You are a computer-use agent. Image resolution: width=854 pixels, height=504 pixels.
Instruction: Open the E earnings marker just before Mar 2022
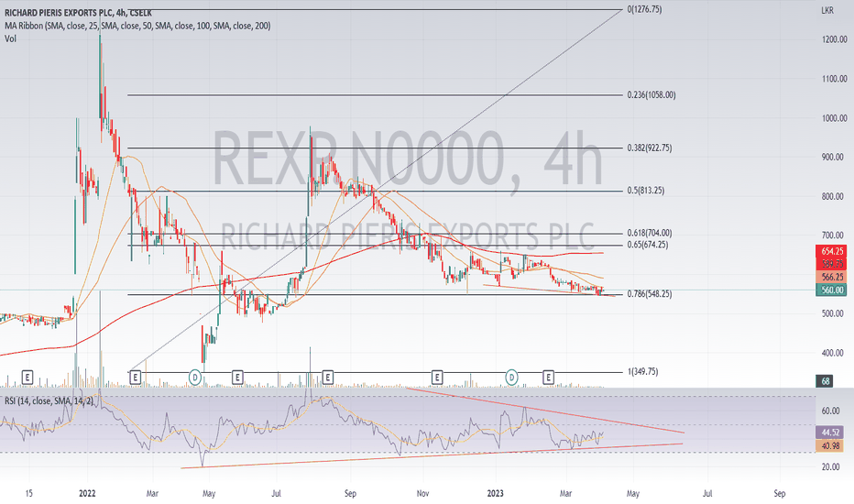[x=135, y=377]
